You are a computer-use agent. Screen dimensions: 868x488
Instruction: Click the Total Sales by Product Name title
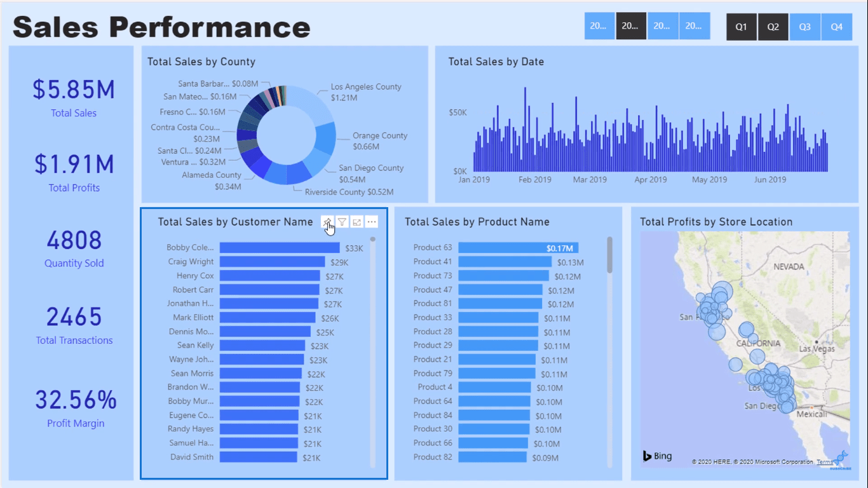coord(477,222)
